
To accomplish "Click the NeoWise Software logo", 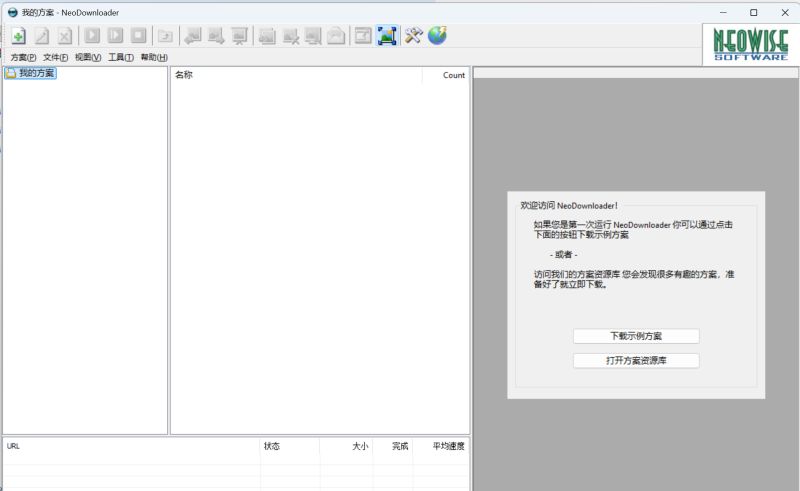I will [x=751, y=44].
